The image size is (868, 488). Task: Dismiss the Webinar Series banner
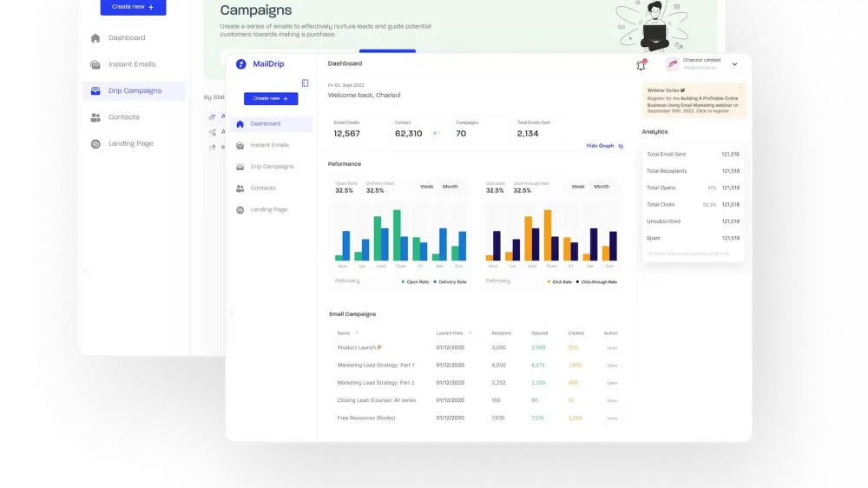click(740, 88)
